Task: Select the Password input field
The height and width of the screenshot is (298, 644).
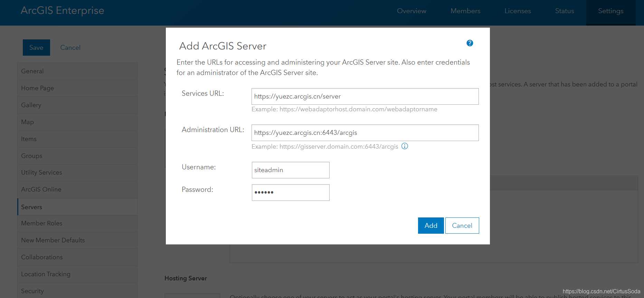Action: (291, 193)
